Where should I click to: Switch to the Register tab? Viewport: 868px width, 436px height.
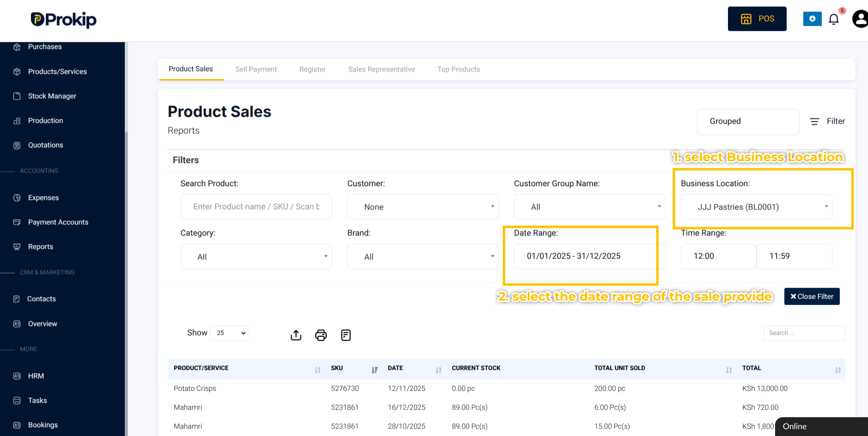click(x=312, y=69)
